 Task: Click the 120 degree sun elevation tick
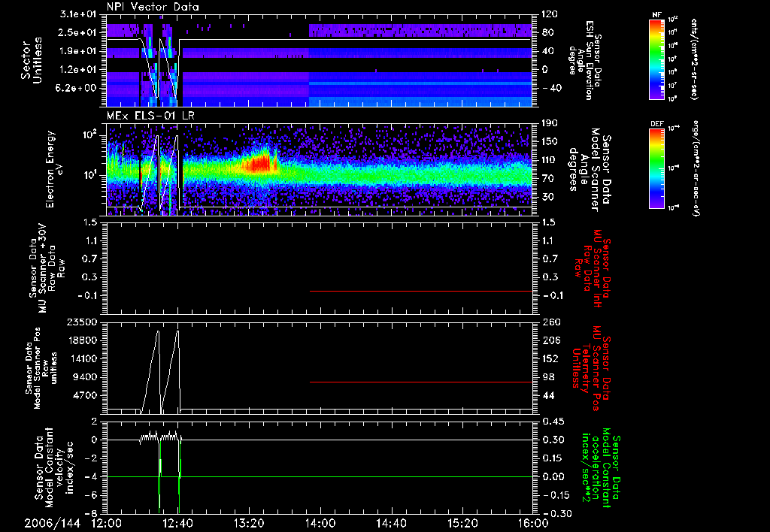point(550,14)
